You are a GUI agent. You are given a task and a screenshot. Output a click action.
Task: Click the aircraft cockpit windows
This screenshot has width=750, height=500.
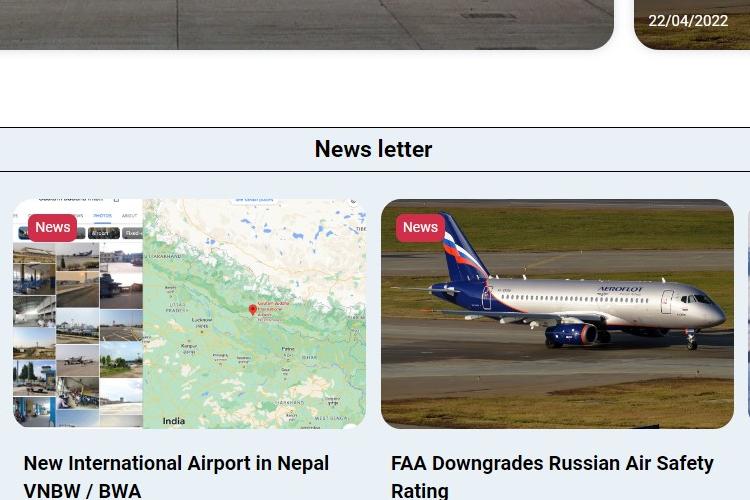click(x=696, y=299)
